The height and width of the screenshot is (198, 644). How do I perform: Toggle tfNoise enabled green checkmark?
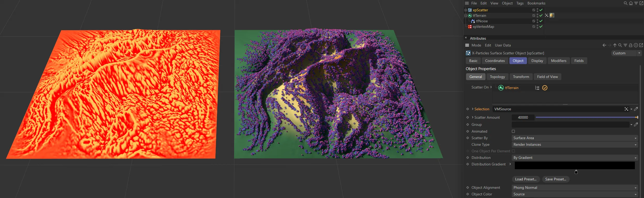tap(541, 21)
